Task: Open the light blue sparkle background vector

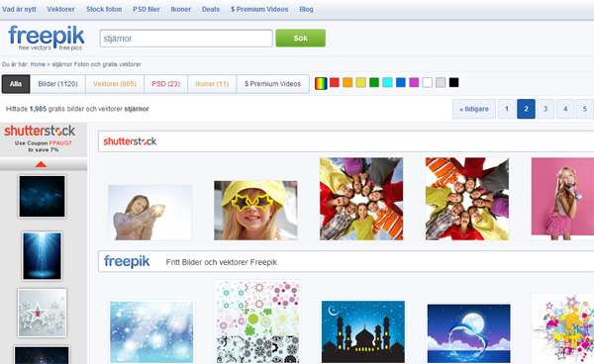Action: click(151, 331)
